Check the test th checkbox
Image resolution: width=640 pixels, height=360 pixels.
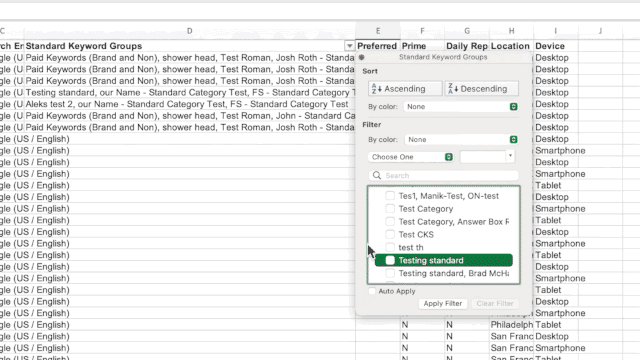tap(390, 247)
